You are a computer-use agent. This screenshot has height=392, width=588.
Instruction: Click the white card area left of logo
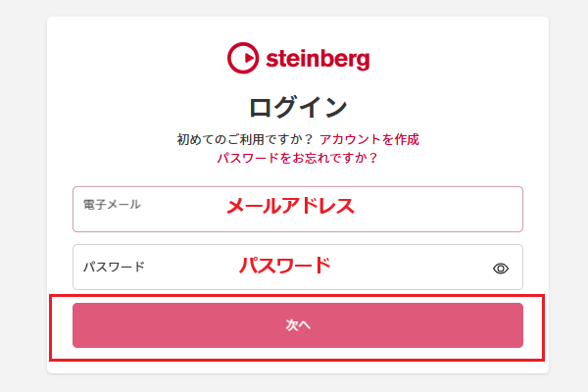click(x=137, y=59)
